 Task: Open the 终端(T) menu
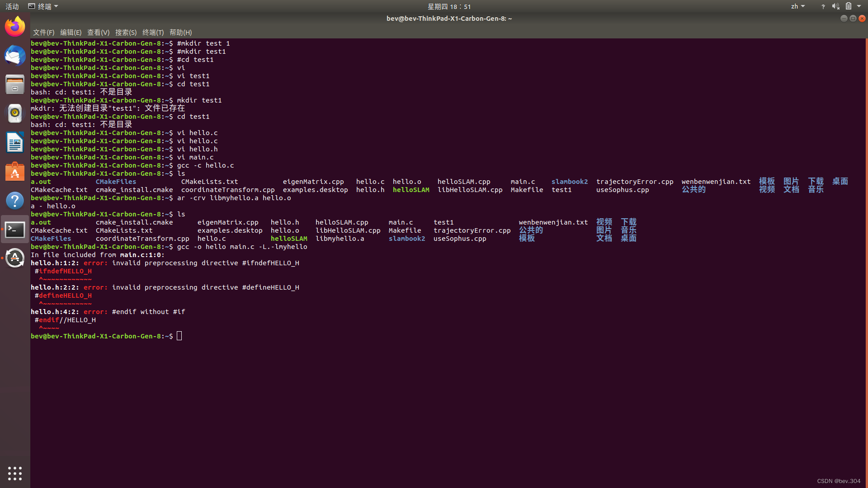coord(153,33)
